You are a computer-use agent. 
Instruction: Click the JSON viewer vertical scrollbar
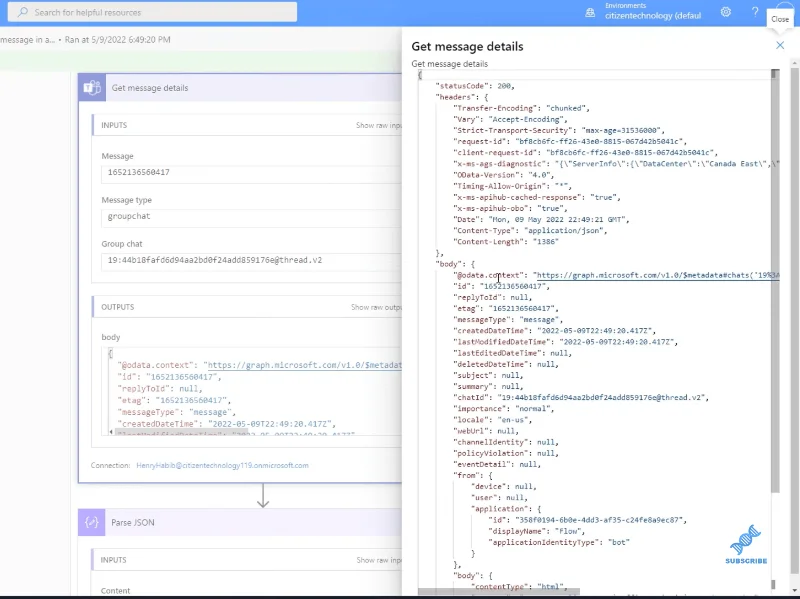[775, 281]
